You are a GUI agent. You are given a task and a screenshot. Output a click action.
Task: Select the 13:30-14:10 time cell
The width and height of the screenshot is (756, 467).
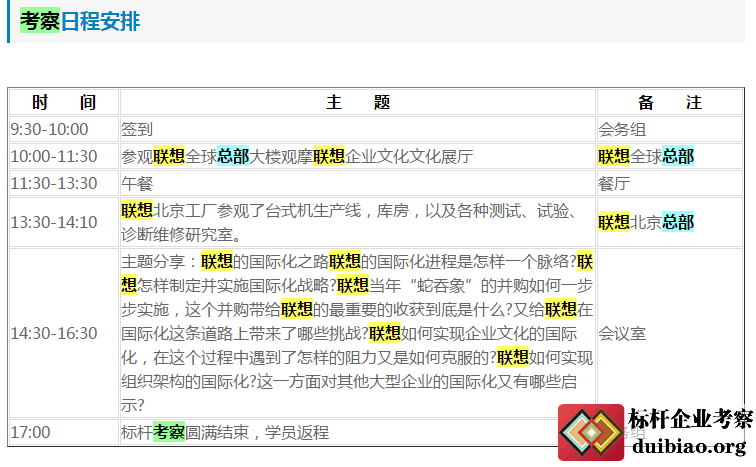[x=64, y=222]
